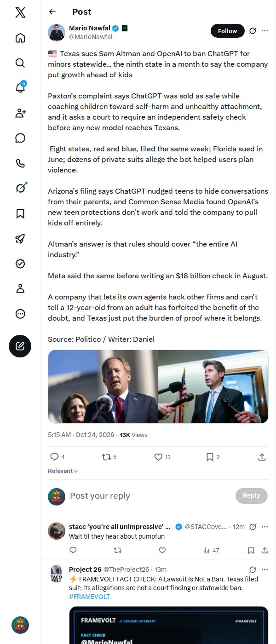
Task: Open more options on STACCover reply
Action: click(264, 527)
